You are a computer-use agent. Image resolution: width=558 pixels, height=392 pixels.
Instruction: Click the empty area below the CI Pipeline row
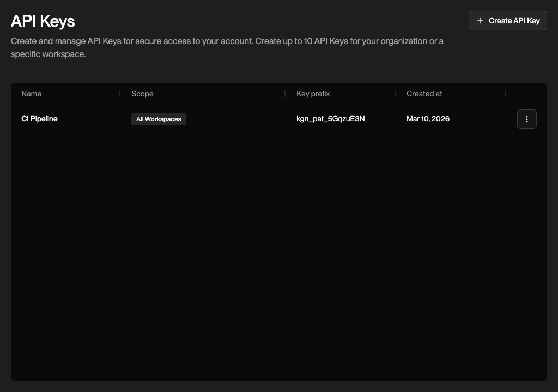click(278, 256)
